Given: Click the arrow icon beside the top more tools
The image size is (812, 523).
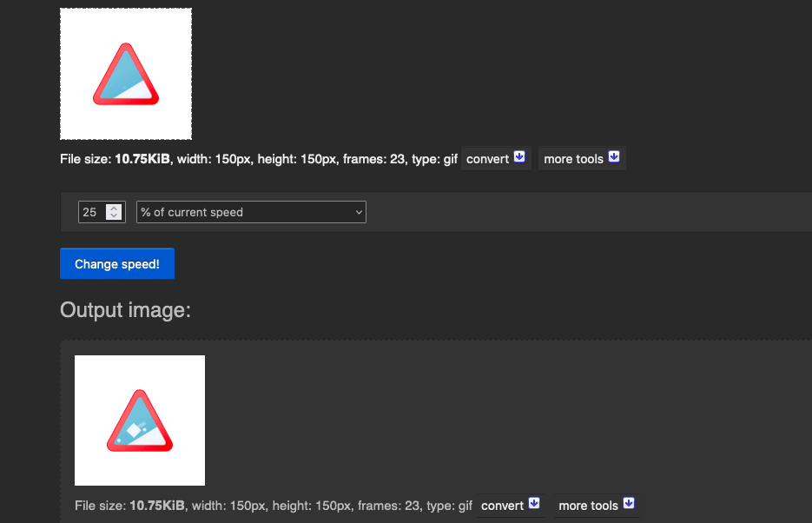Looking at the screenshot, I should point(614,157).
